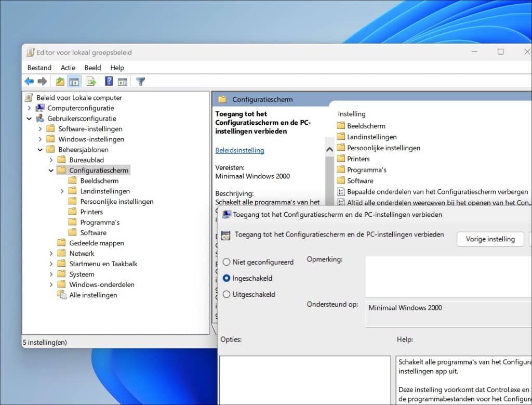This screenshot has height=405, width=532.
Task: Click the Beeldscherm folder icon in Instelling list
Action: tap(341, 126)
